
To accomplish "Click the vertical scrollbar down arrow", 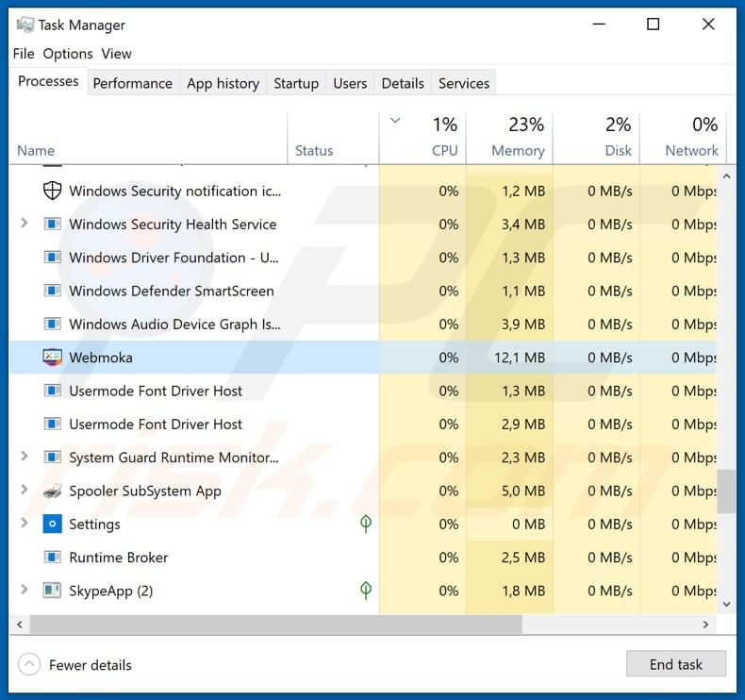I will [x=726, y=605].
